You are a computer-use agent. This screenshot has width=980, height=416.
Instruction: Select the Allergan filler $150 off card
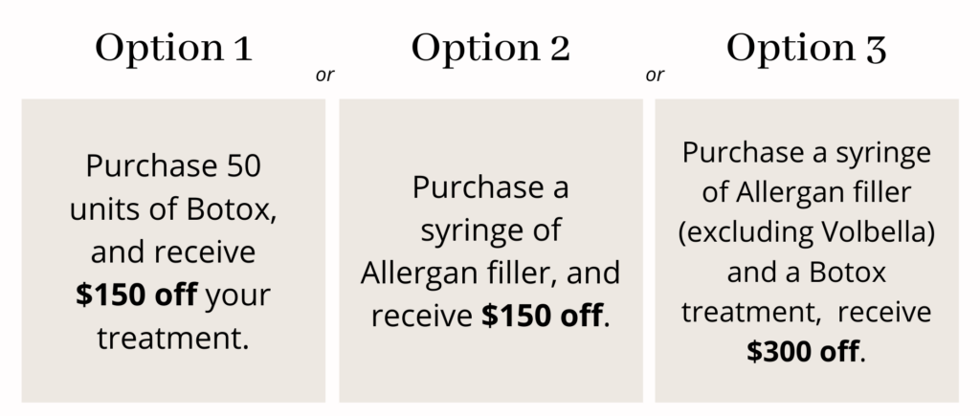491,251
